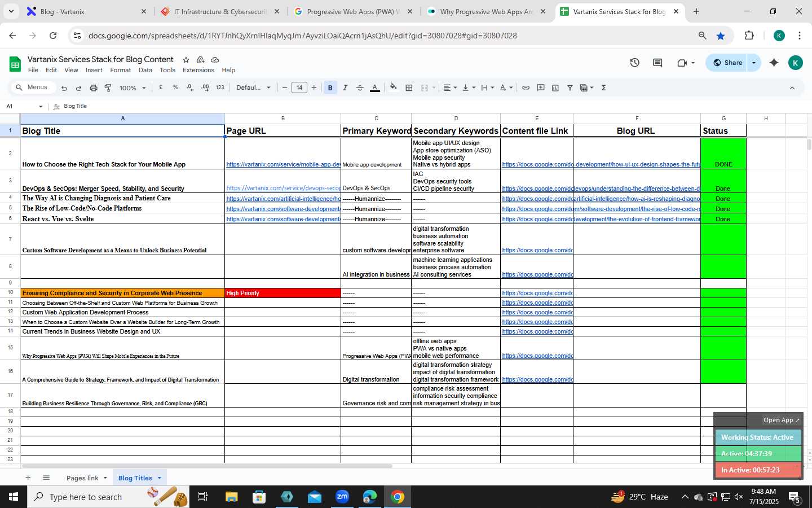Open Chrome extensions puzzle icon

749,36
